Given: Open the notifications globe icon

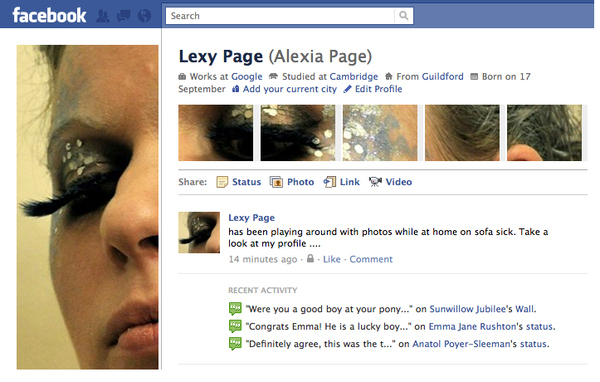Looking at the screenshot, I should (144, 16).
